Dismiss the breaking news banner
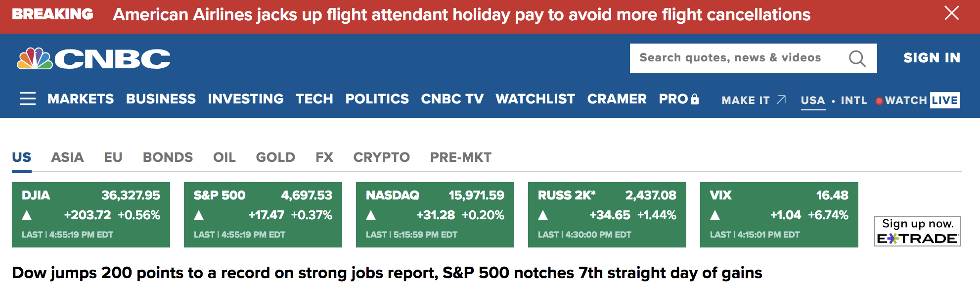The width and height of the screenshot is (980, 294). [951, 13]
